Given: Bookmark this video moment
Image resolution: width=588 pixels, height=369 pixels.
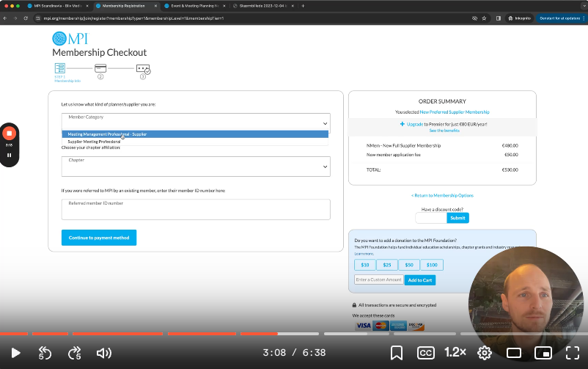Looking at the screenshot, I should click(x=397, y=353).
